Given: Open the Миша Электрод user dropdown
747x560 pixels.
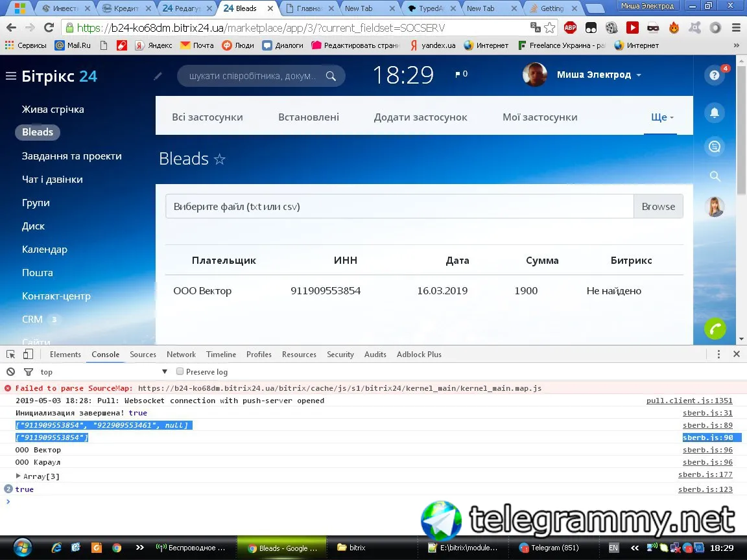Looking at the screenshot, I should [x=599, y=75].
